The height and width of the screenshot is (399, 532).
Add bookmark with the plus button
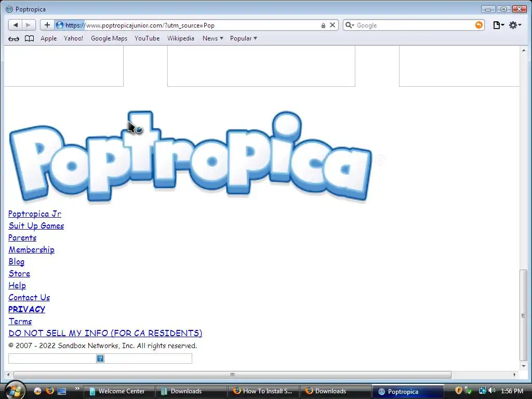[47, 25]
